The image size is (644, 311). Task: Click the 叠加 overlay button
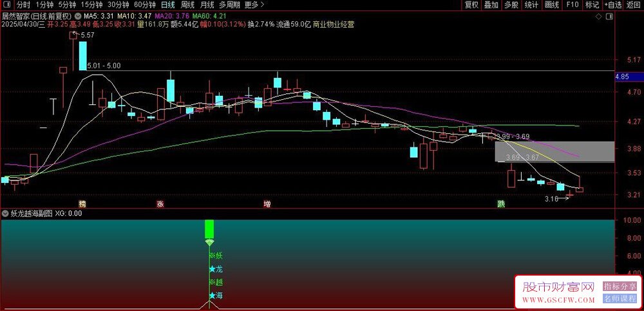[x=491, y=5]
